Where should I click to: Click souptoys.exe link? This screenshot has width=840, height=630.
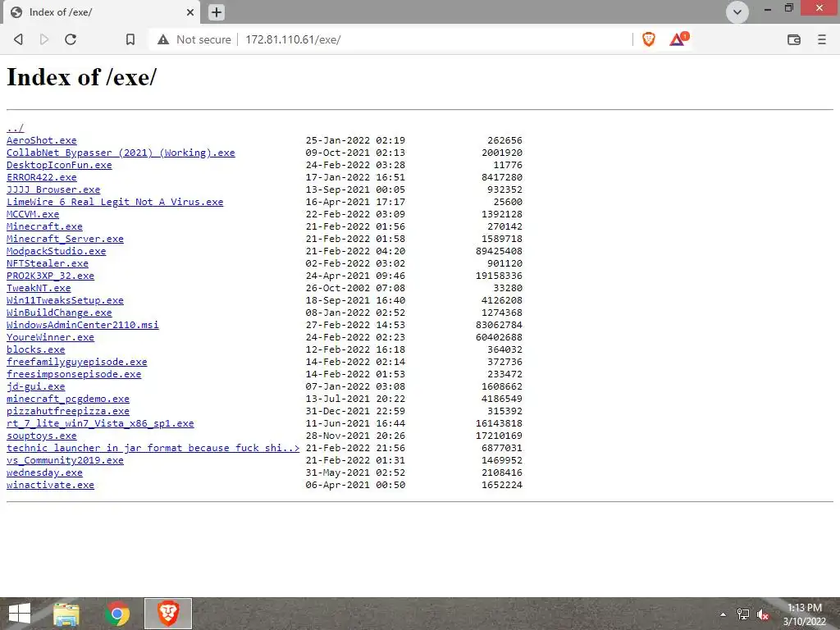[x=41, y=436]
